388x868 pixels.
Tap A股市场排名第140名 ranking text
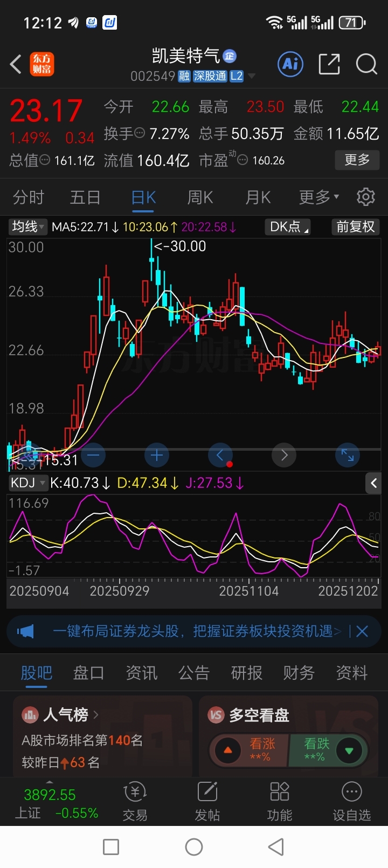(82, 740)
